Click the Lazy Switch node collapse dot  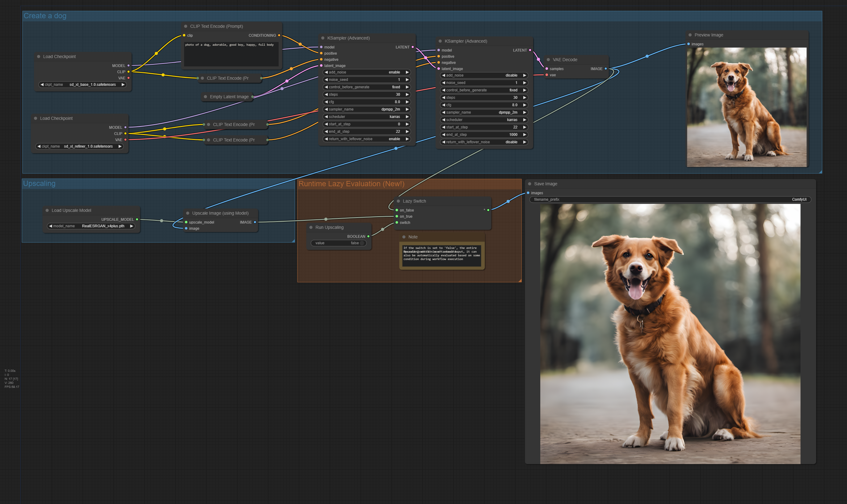tap(398, 201)
